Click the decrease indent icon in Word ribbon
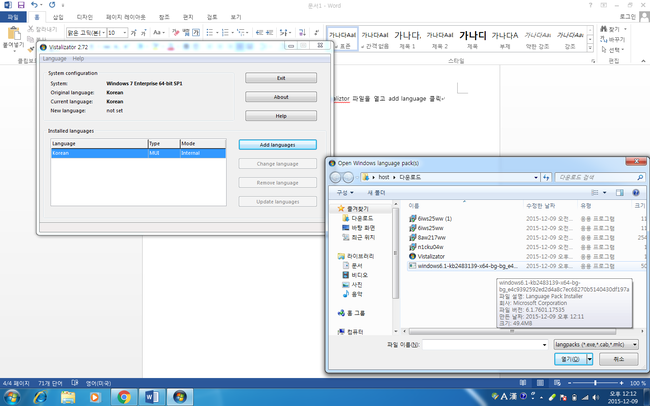 pos(260,32)
